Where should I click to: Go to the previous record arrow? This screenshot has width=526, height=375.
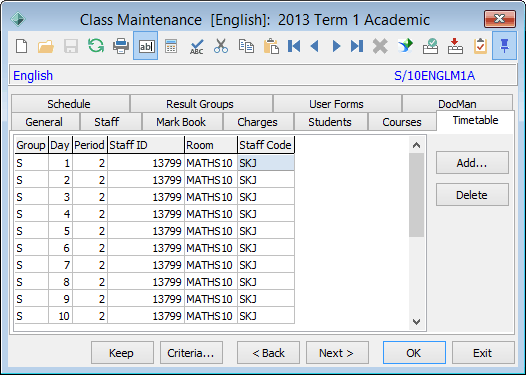tap(315, 46)
